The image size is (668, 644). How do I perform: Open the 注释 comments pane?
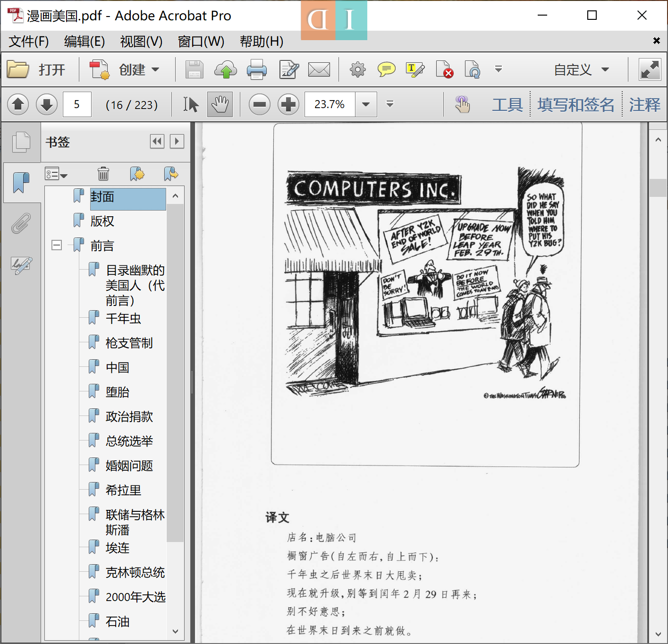point(644,104)
